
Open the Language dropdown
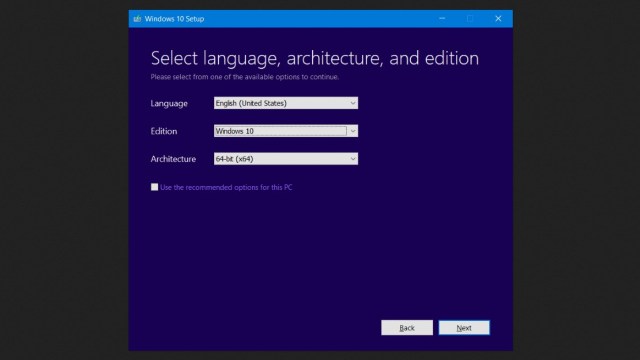coord(286,103)
